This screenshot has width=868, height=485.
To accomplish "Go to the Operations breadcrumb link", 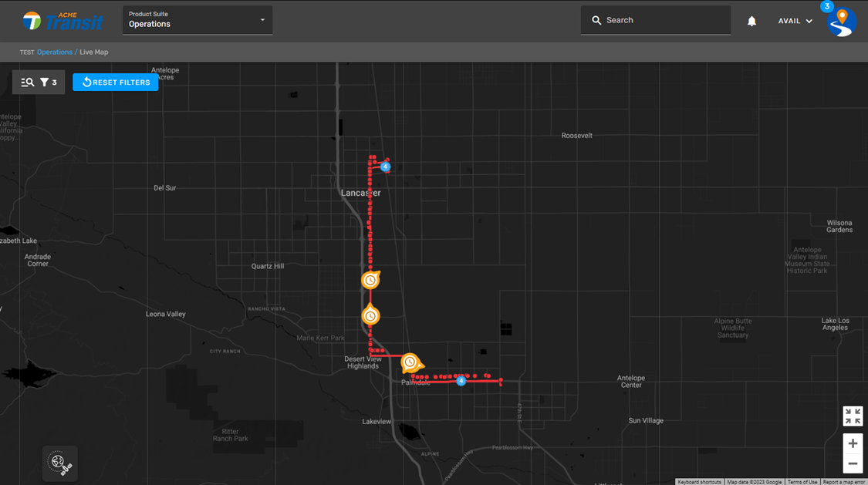I will pos(54,52).
